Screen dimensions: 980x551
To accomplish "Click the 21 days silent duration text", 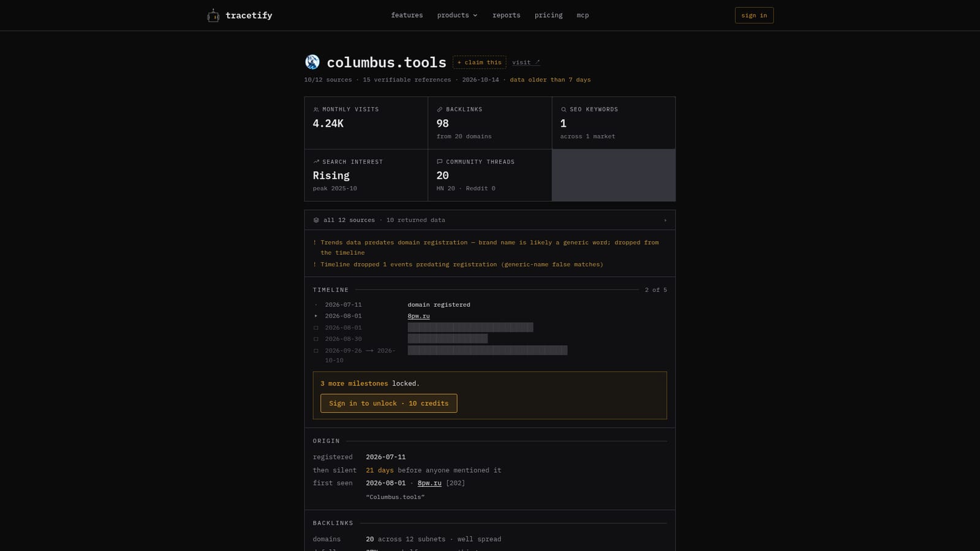I will coord(380,470).
